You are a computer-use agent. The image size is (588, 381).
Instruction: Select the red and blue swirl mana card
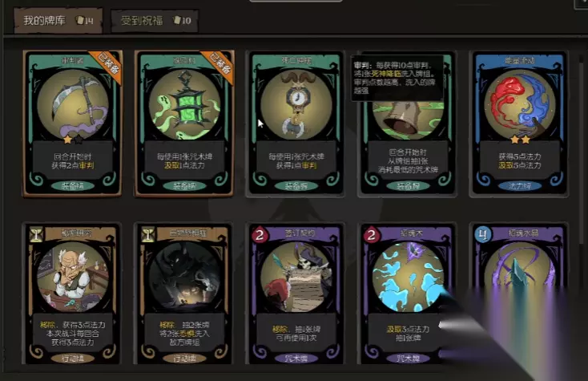520,123
